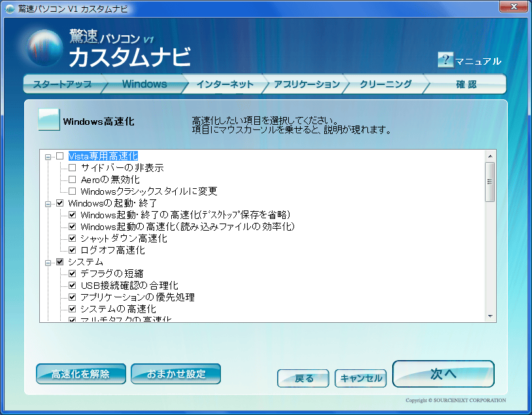Screen dimensions: 532x415
Task: Uncheck Windows起動の高速化 file-loading checkbox
Action: (72, 226)
